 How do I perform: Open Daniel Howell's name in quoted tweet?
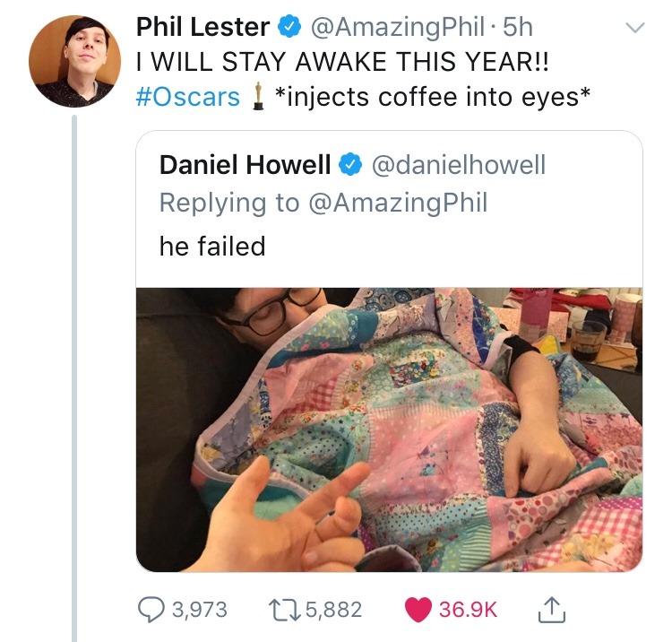coord(246,165)
